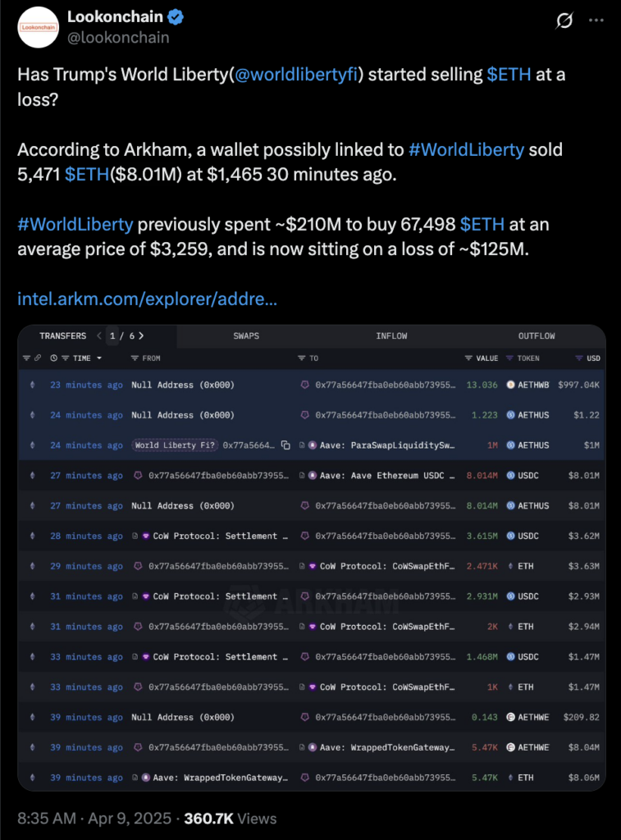
Task: Click the World Liberty Fi? entity label
Action: pos(176,445)
